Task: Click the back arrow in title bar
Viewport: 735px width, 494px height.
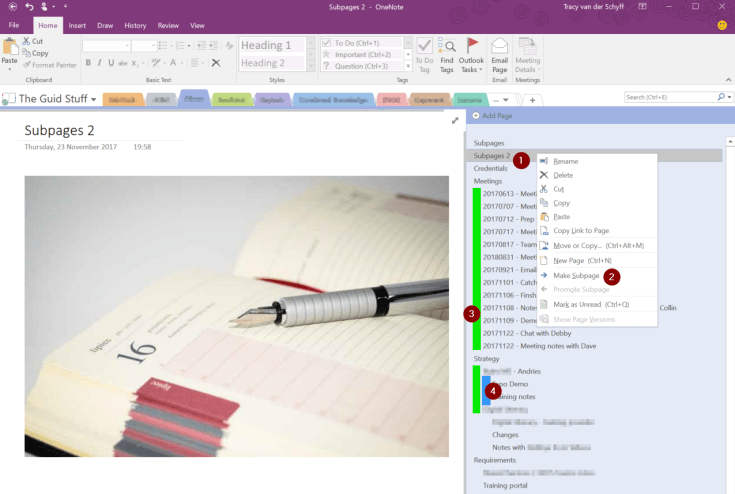Action: (x=12, y=7)
